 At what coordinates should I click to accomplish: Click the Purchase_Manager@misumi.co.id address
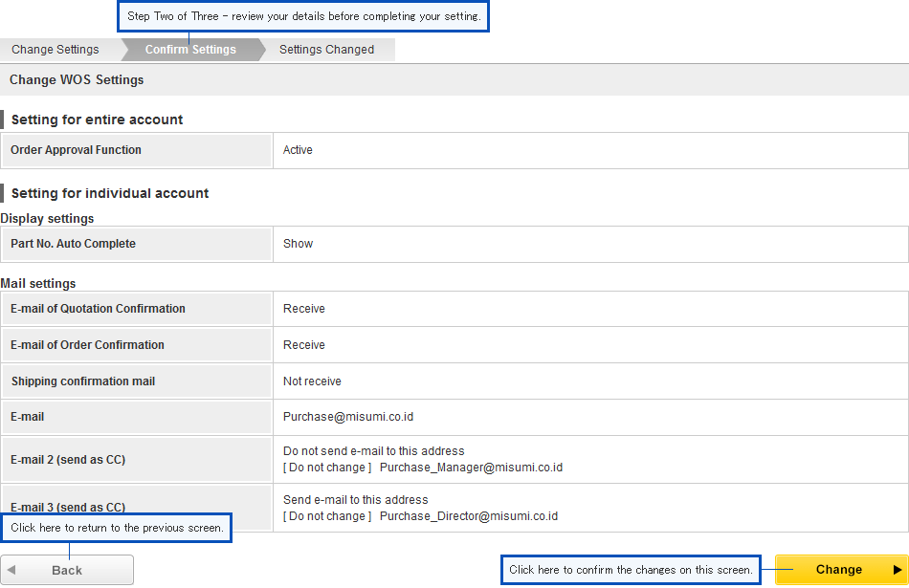point(471,468)
